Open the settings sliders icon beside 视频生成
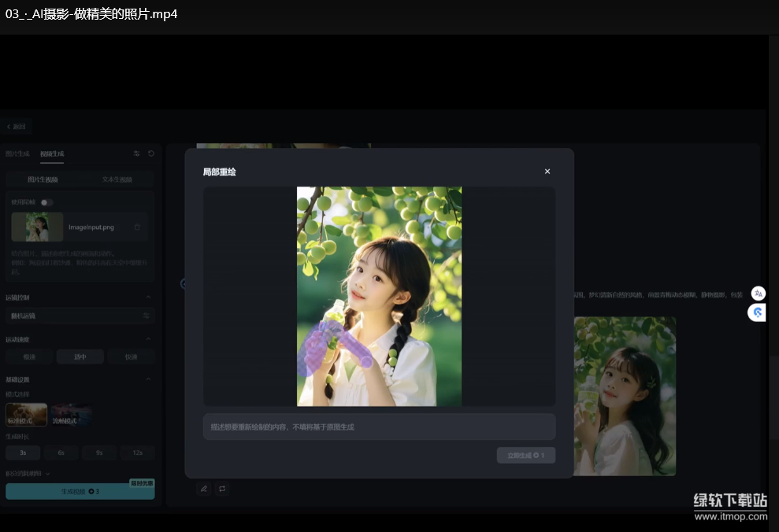The image size is (779, 532). 136,153
